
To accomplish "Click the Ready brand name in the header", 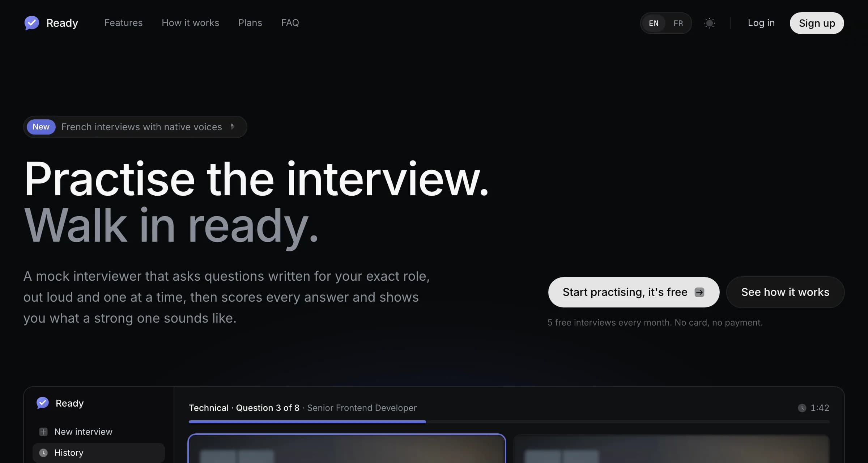I will pos(62,23).
